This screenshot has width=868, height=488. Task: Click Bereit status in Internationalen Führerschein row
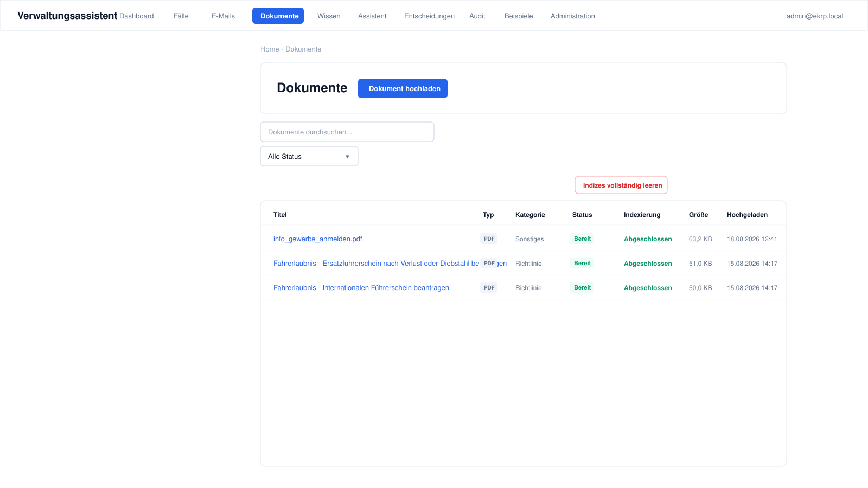pyautogui.click(x=582, y=287)
